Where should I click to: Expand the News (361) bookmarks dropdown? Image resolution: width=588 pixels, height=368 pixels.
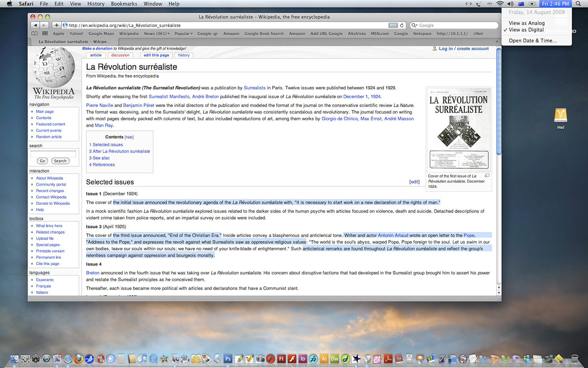157,34
